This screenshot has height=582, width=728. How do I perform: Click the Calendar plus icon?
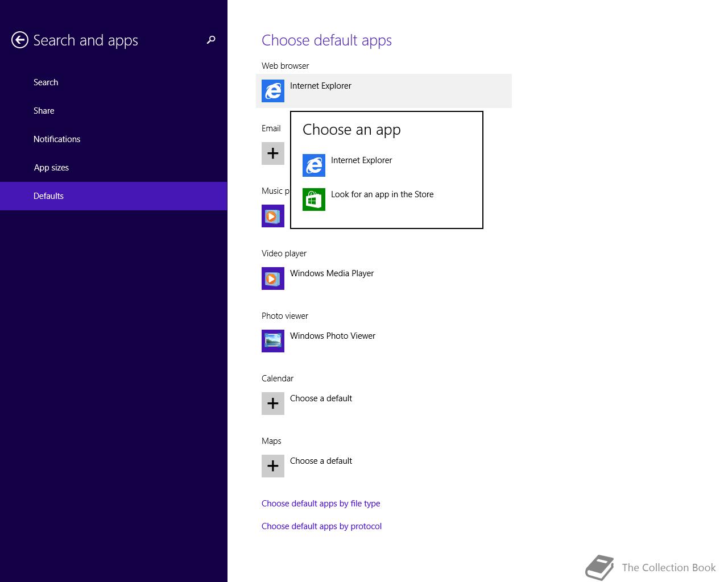pyautogui.click(x=273, y=404)
